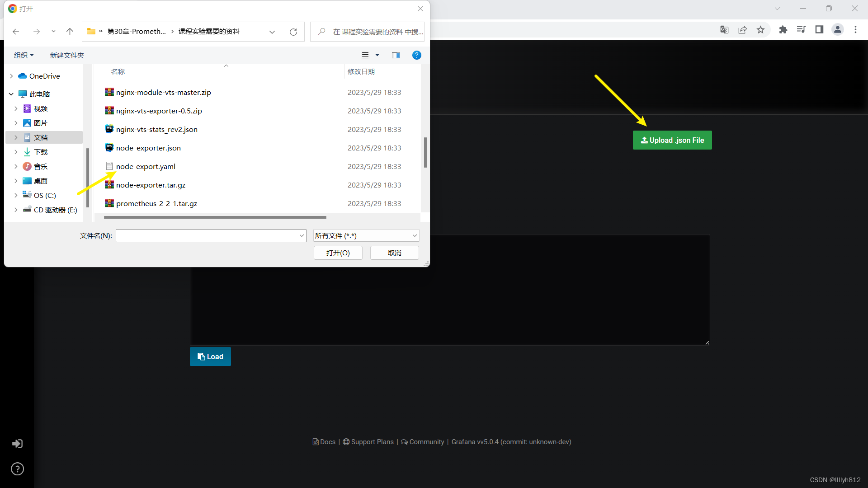Select node_exporter.json file
Screen dimensions: 868x488
[x=148, y=148]
